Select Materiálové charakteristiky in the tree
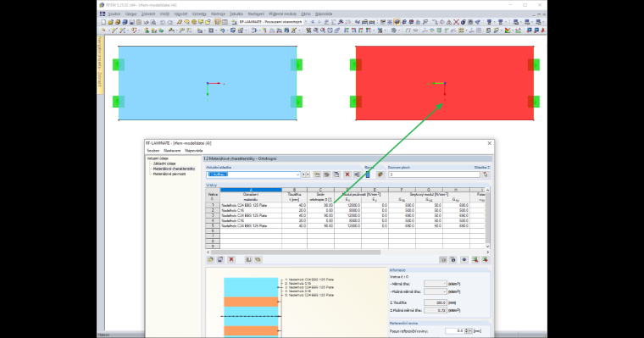 pos(175,169)
